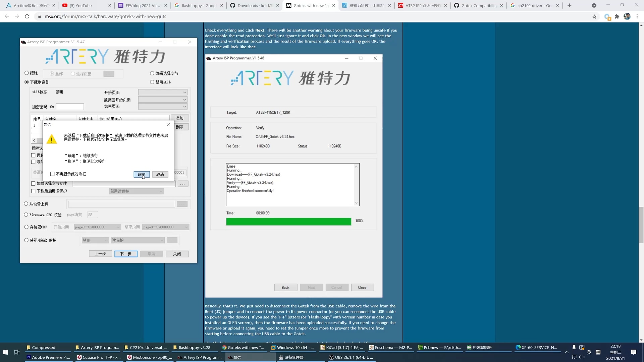Open Cubase Pro taskbar item
The height and width of the screenshot is (362, 644).
click(99, 357)
